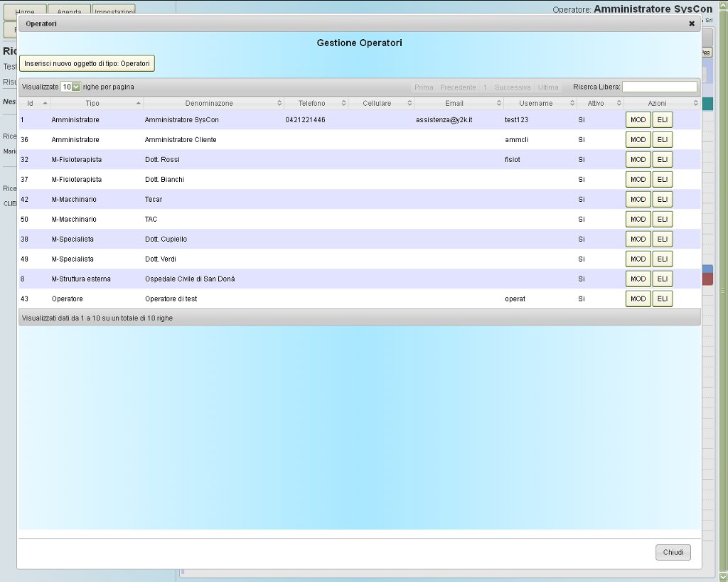Sort by Denominazone column header

coord(208,104)
